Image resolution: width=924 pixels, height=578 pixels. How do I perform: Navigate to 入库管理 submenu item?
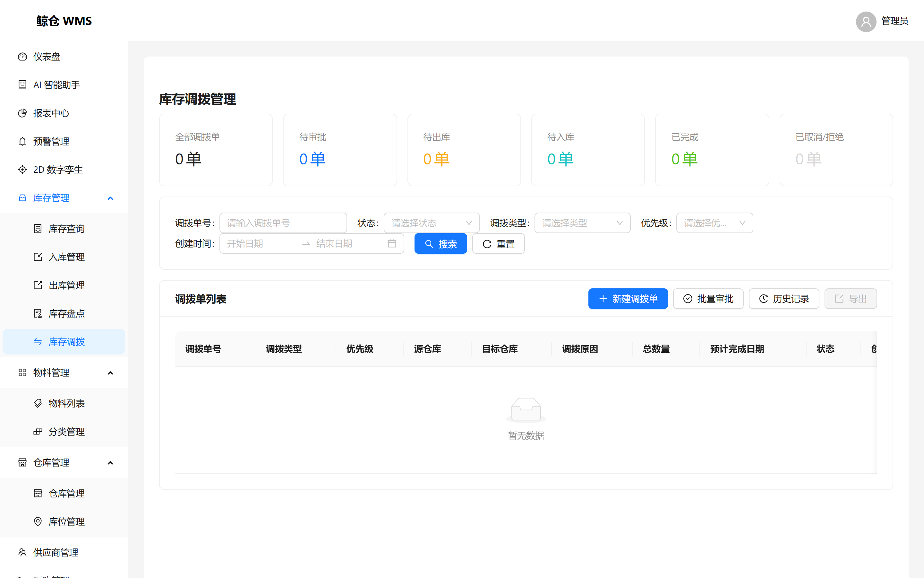tap(64, 257)
